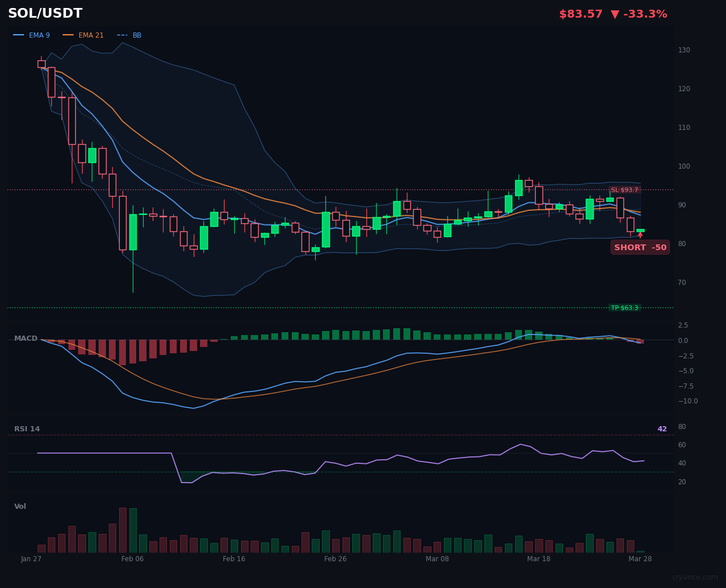The height and width of the screenshot is (588, 726).
Task: Open the SOL/USDT pair selector
Action: pyautogui.click(x=45, y=13)
